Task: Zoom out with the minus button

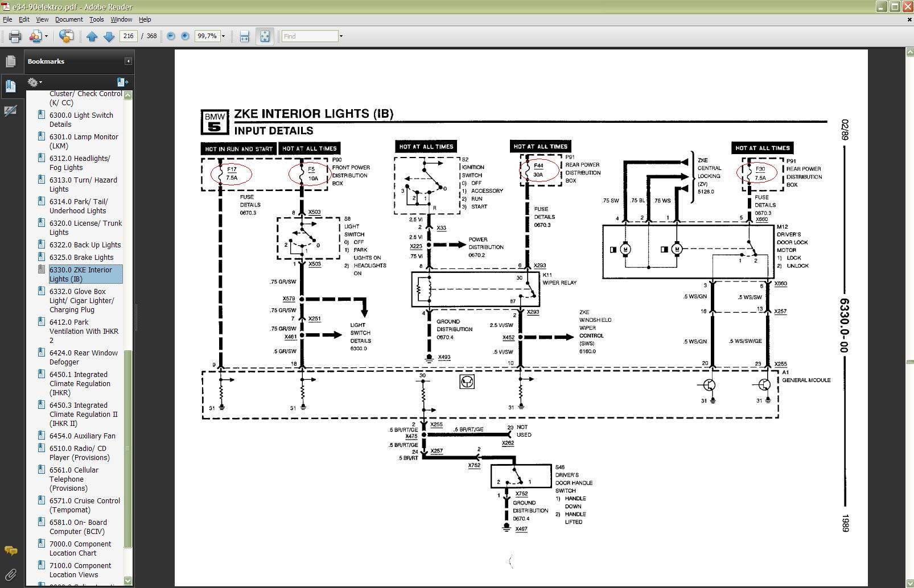Action: pos(171,36)
